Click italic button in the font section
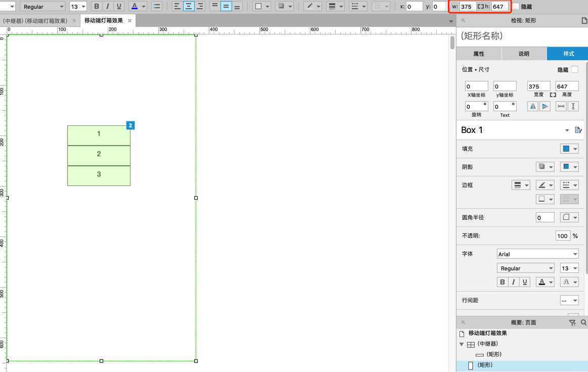Image resolution: width=588 pixels, height=372 pixels. point(513,282)
